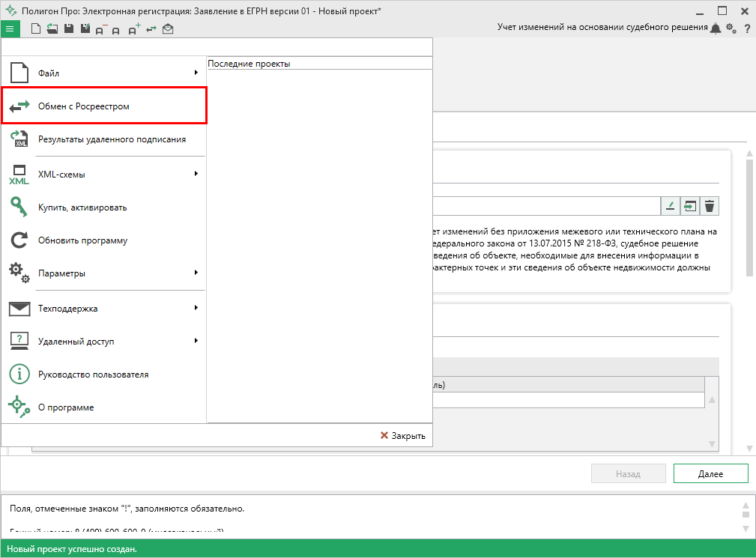
Task: Choose Купить, активировать from the menu
Action: (x=104, y=207)
